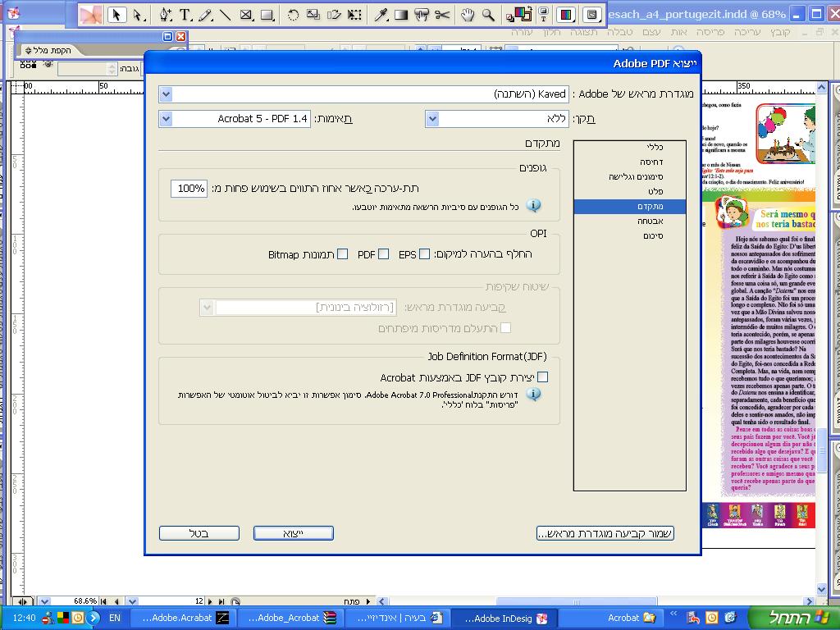Open the Standard (תקן) dropdown
The height and width of the screenshot is (630, 840).
pos(432,119)
